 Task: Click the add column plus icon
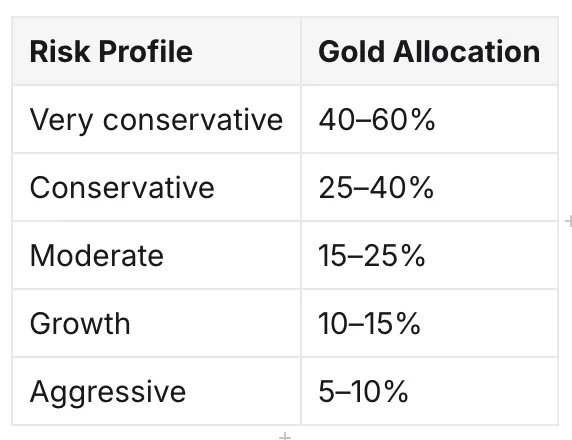(x=568, y=221)
